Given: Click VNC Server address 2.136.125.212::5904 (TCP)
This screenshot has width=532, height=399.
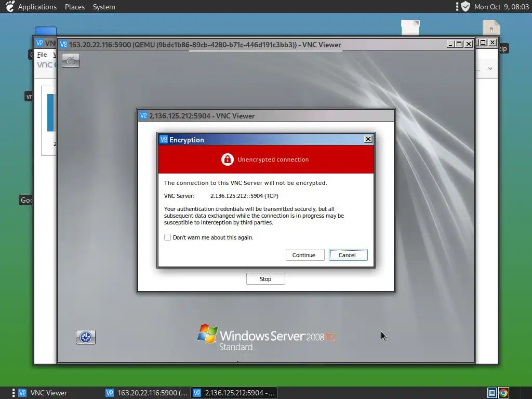Looking at the screenshot, I should (244, 196).
